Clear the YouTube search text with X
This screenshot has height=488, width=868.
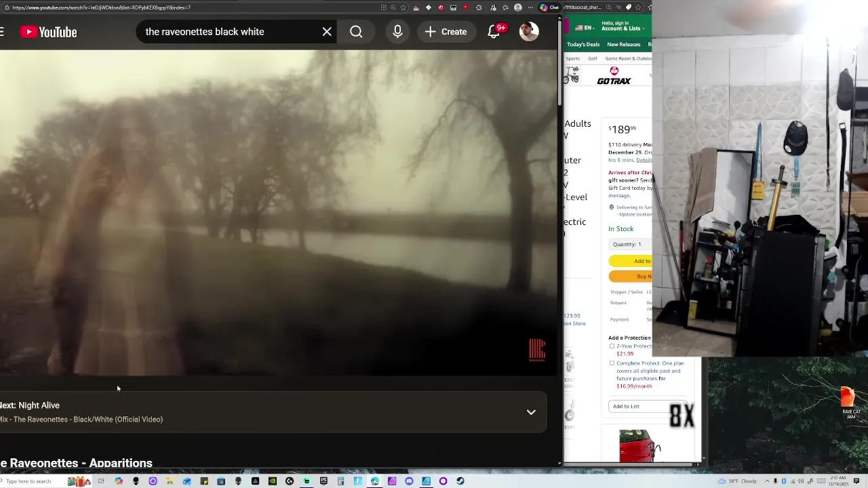pos(327,32)
